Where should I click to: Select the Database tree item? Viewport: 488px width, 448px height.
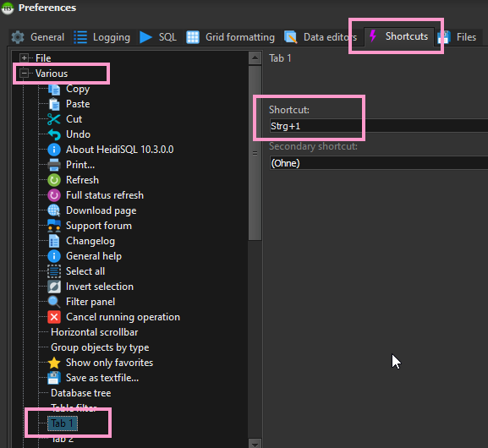(81, 393)
